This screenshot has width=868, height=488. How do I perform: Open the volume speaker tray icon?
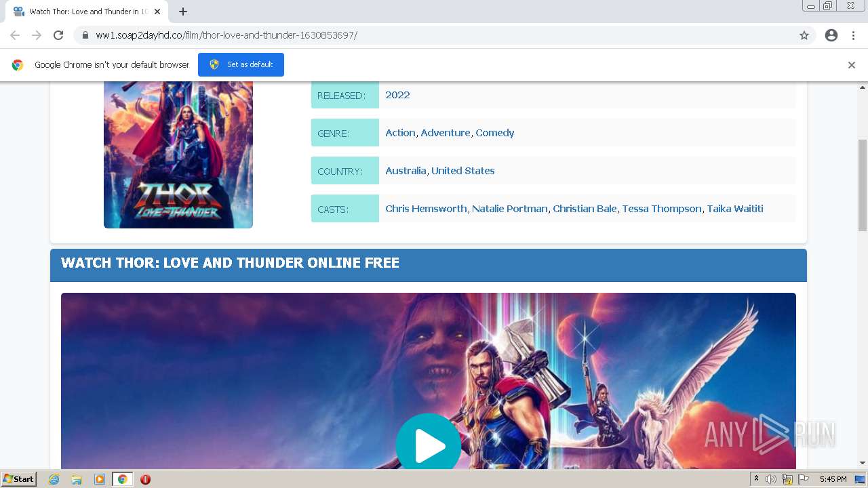click(x=771, y=479)
